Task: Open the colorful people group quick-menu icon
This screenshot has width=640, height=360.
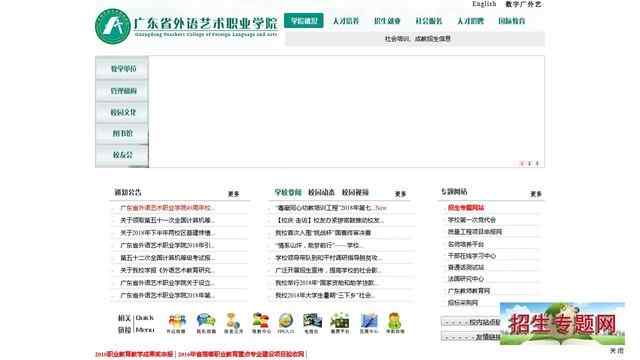Action: click(x=176, y=321)
